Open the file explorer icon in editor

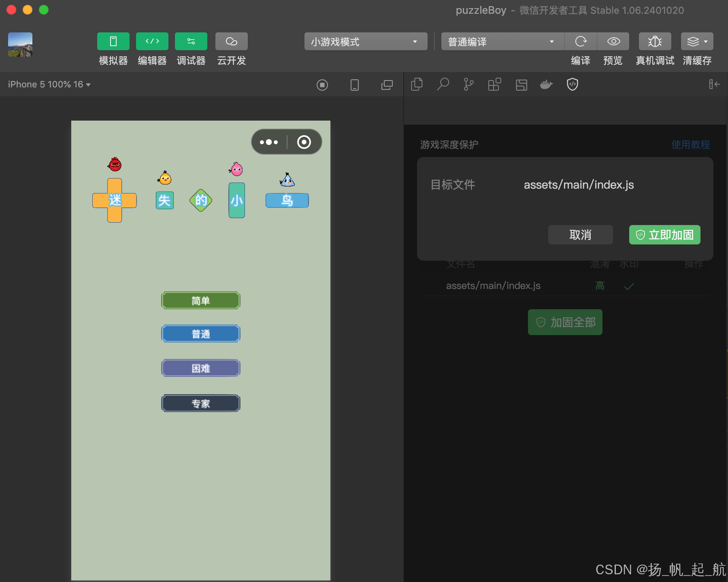click(417, 84)
